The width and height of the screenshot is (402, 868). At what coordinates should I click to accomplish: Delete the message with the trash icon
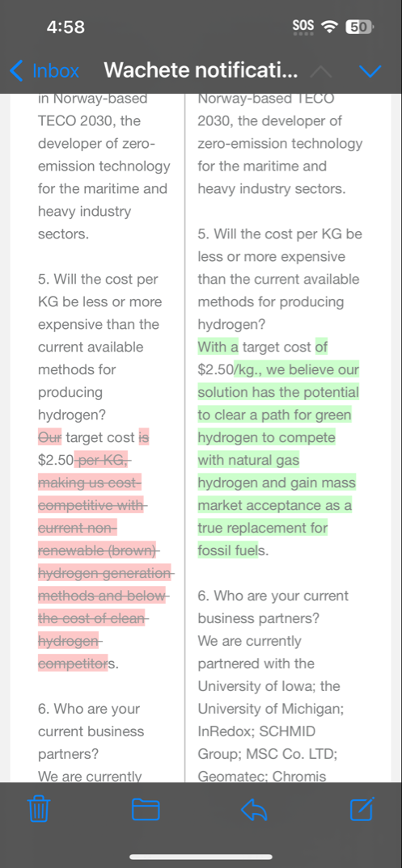click(39, 809)
